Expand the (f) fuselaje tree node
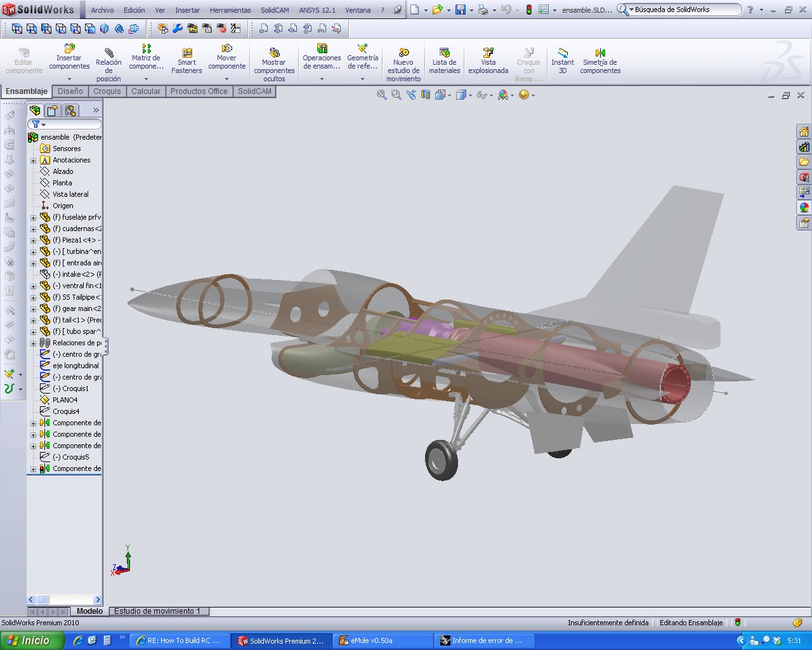The height and width of the screenshot is (650, 812). pos(34,217)
